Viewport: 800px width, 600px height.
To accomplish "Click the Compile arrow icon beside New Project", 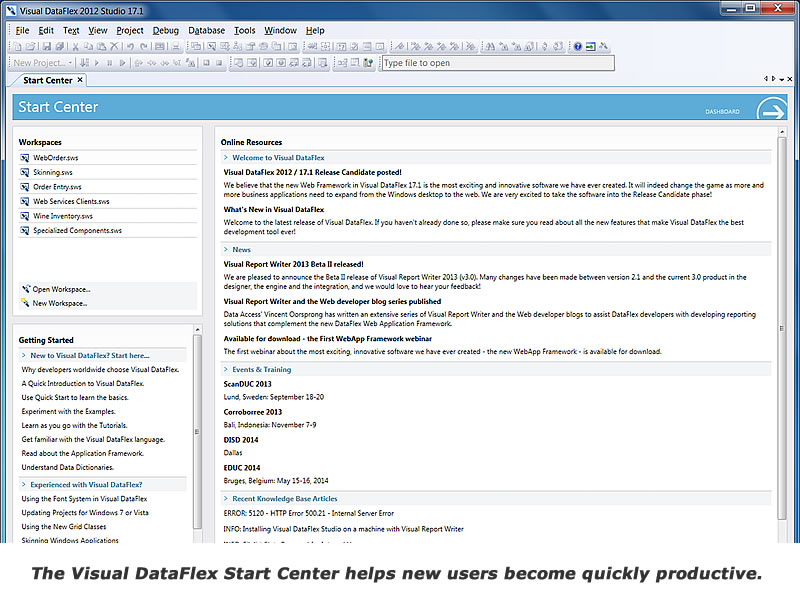I will pyautogui.click(x=84, y=63).
